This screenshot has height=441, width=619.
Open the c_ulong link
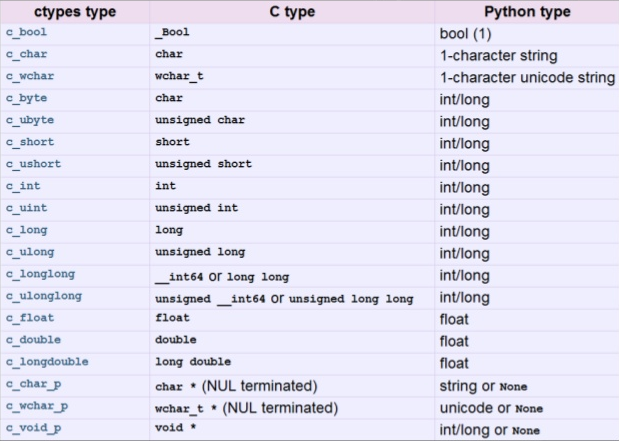pyautogui.click(x=30, y=252)
